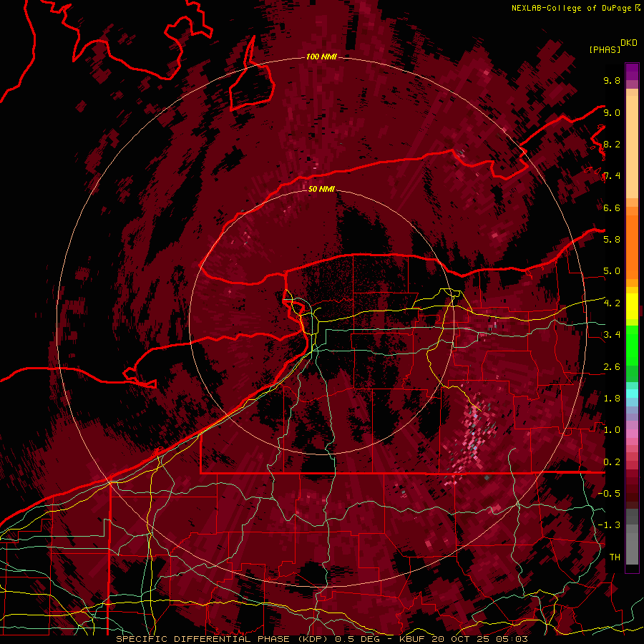This screenshot has width=644, height=644.
Task: Click the 9.8 value on color scale
Action: [x=612, y=80]
